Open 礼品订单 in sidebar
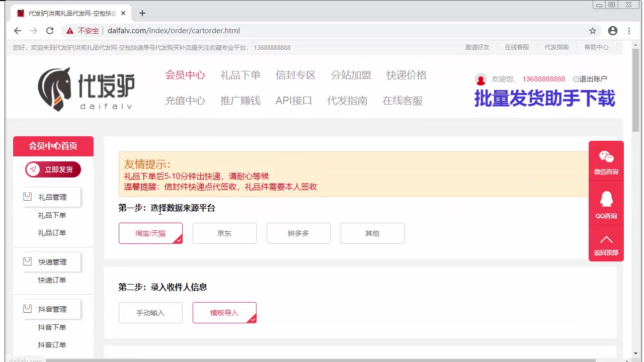 (52, 233)
